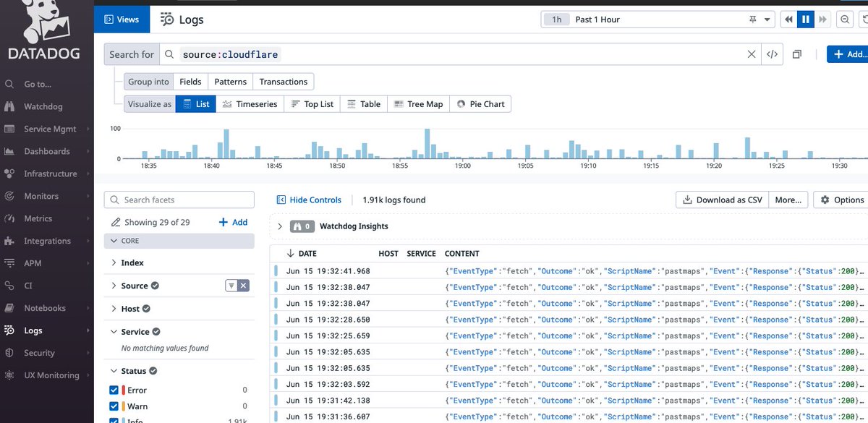Remove the Source facet filter
This screenshot has height=423, width=868.
[244, 286]
